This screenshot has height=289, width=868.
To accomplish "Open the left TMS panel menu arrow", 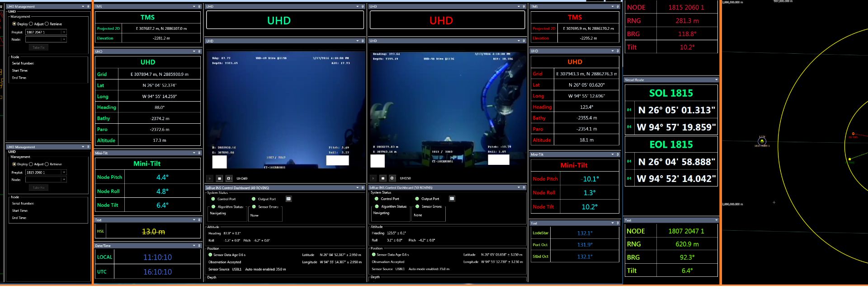I will click(x=194, y=7).
